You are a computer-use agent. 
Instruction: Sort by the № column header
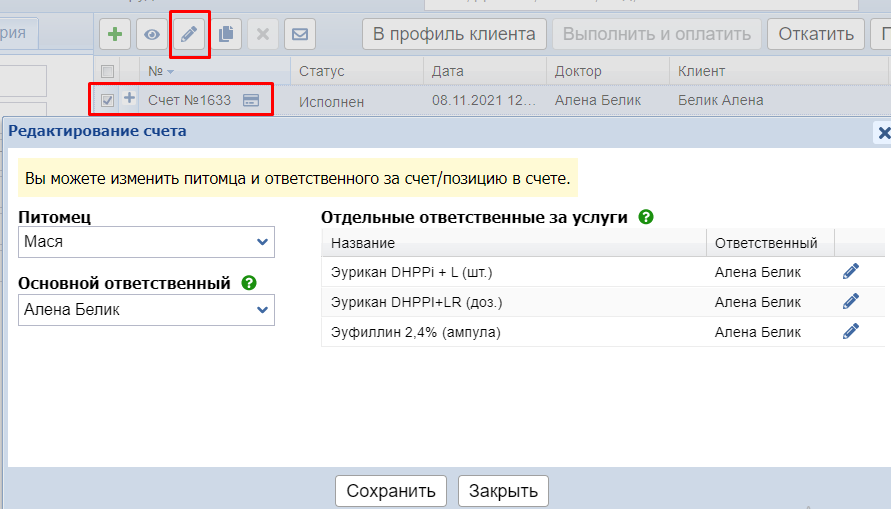tap(160, 71)
